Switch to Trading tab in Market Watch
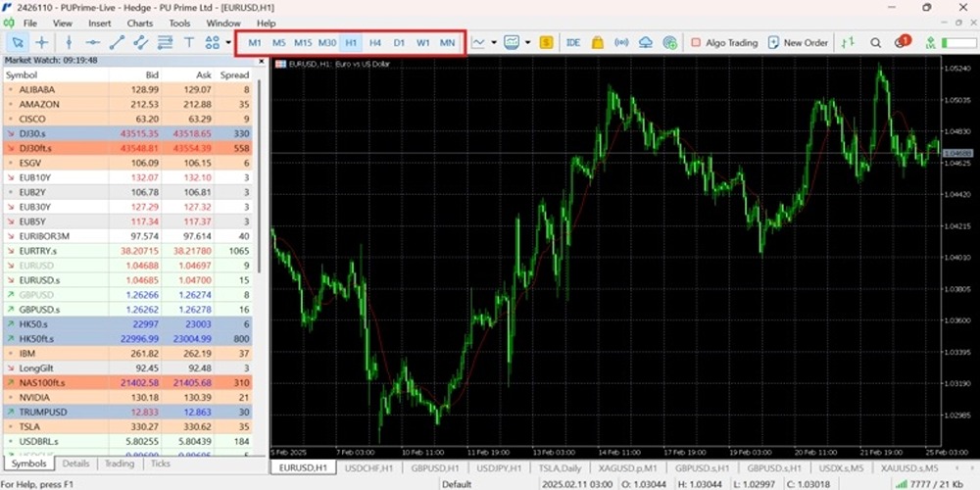 point(120,464)
